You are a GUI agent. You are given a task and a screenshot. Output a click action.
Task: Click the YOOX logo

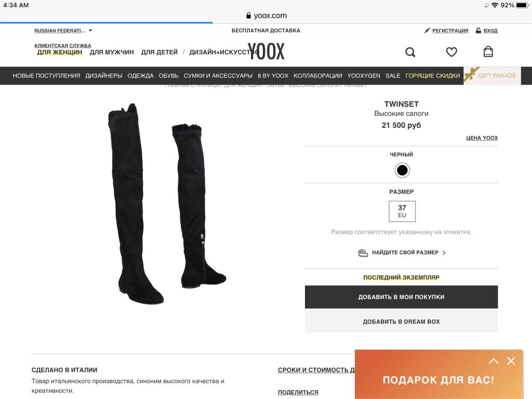tap(266, 51)
